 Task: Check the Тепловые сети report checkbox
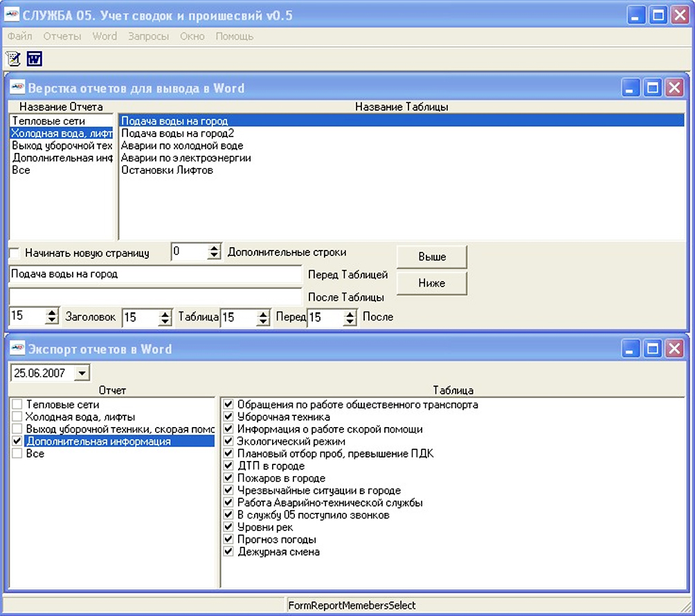click(17, 404)
